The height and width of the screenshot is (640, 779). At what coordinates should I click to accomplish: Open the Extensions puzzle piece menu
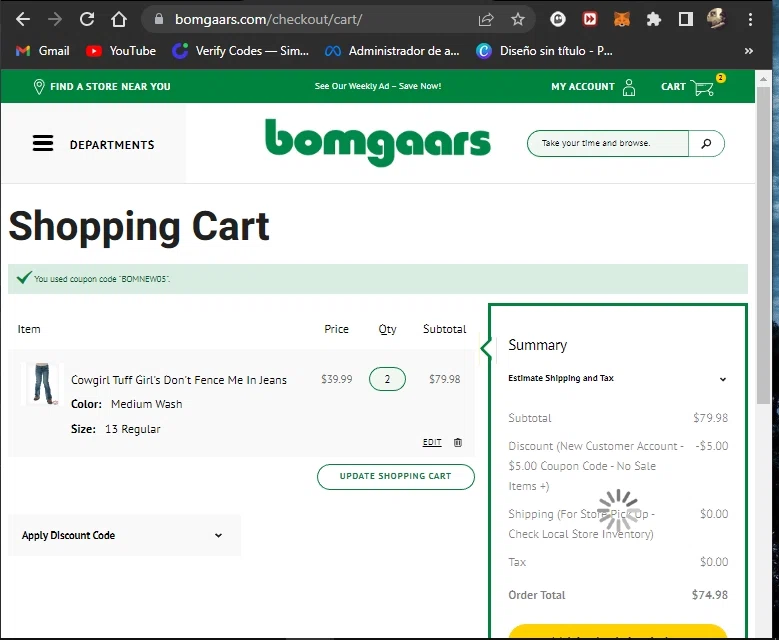point(654,19)
